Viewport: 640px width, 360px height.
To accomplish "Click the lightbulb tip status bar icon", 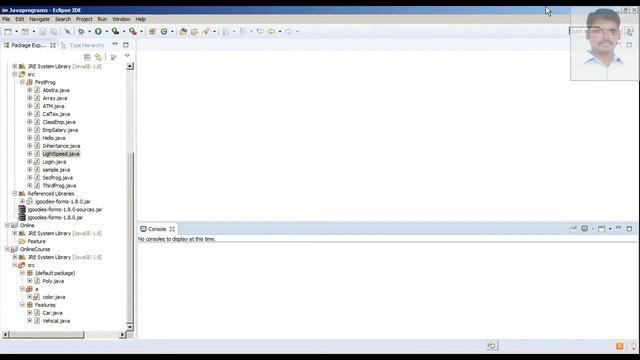I will pyautogui.click(x=633, y=347).
